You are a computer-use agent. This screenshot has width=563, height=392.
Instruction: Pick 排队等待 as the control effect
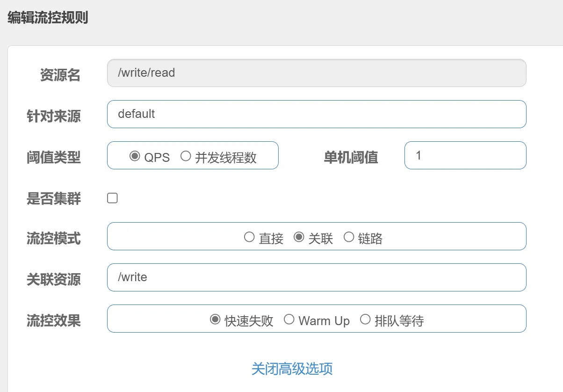(365, 320)
